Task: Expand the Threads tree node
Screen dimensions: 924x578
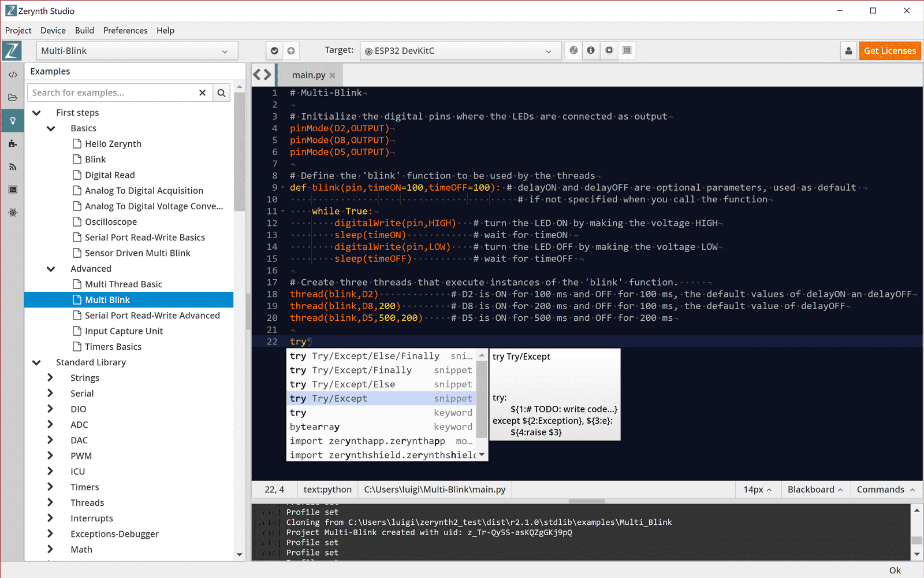Action: [50, 502]
